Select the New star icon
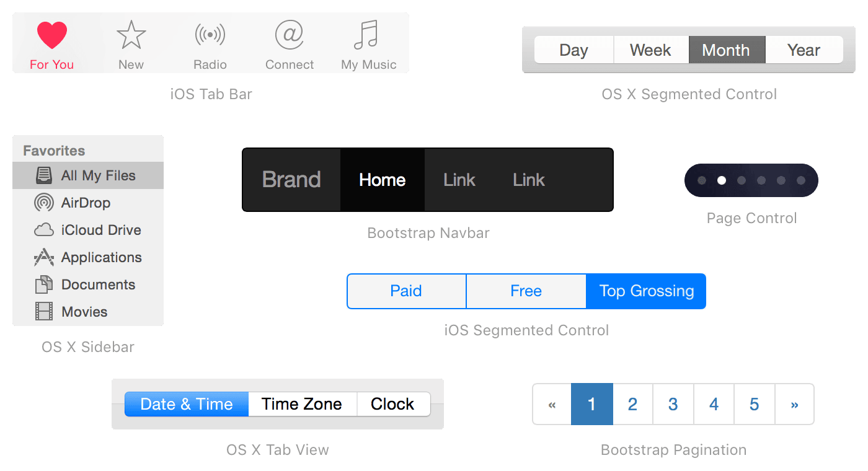The image size is (868, 471). [x=131, y=35]
